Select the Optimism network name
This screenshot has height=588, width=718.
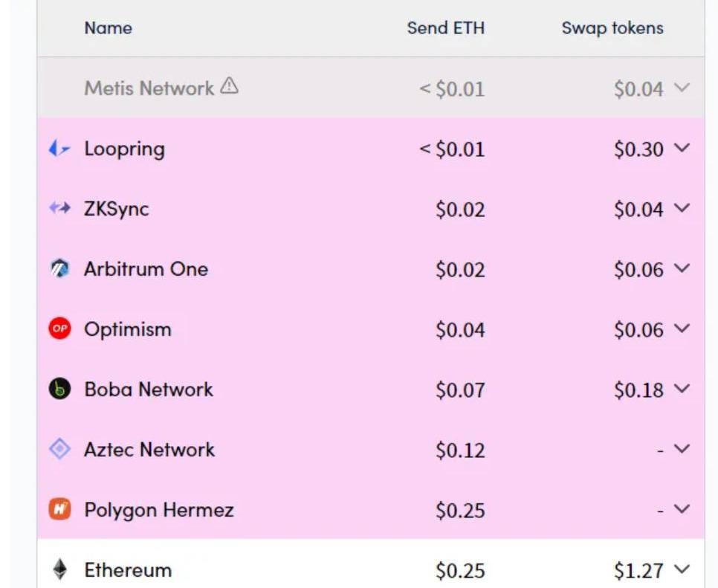(x=127, y=329)
